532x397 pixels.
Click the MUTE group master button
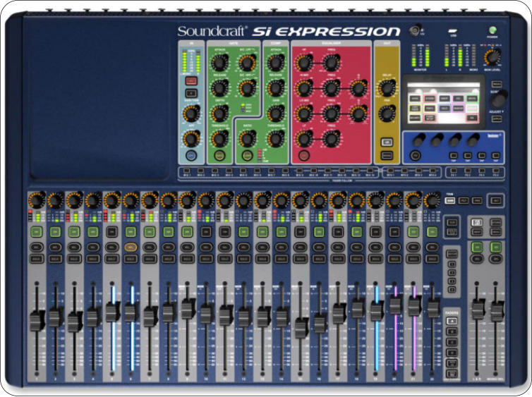click(452, 254)
